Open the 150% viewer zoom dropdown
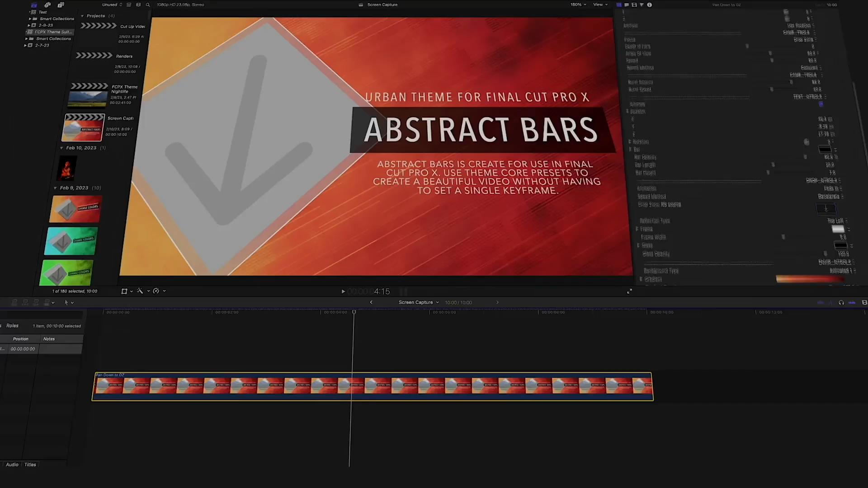 tap(578, 5)
